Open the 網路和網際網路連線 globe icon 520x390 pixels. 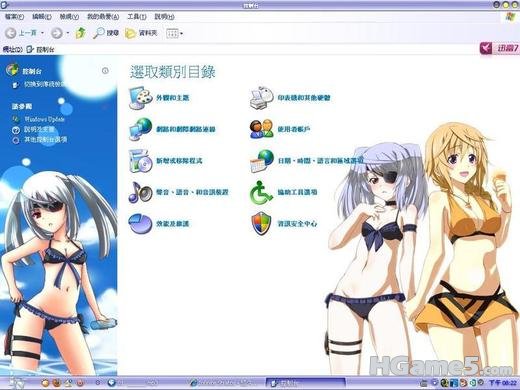coord(140,129)
